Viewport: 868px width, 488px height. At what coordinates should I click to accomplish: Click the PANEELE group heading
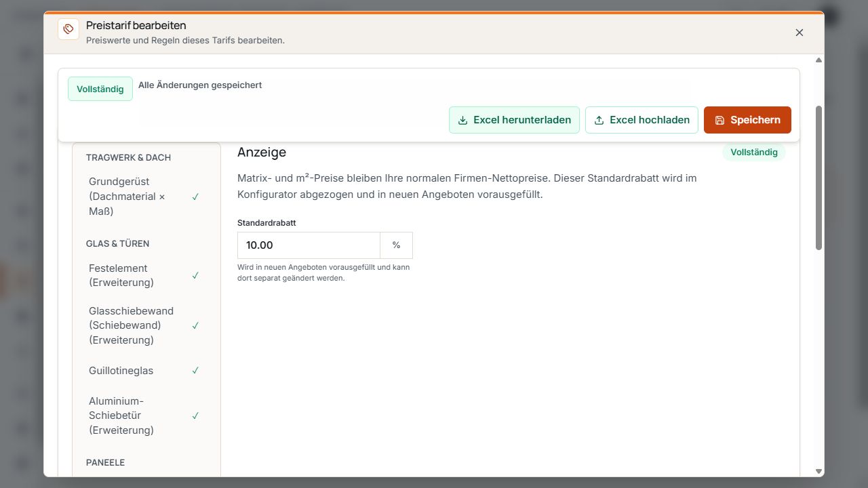click(x=105, y=462)
